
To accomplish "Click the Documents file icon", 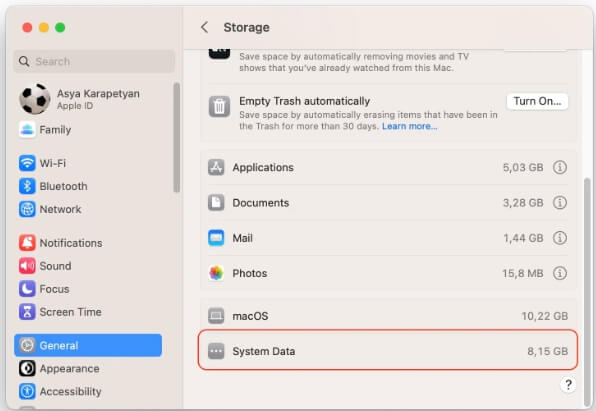I will [x=216, y=203].
